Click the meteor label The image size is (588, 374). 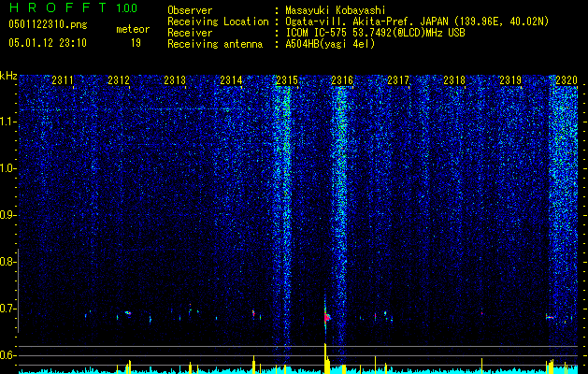pyautogui.click(x=133, y=29)
